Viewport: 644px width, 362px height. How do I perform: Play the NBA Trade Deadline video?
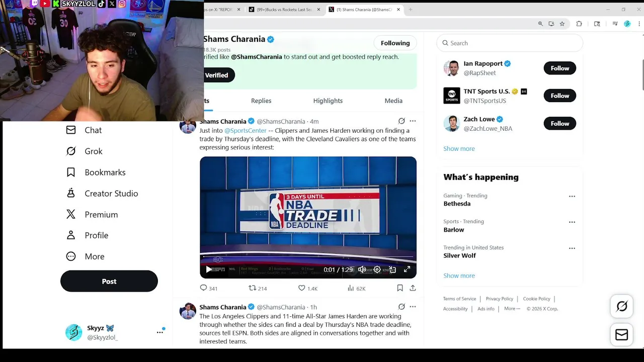[x=209, y=269]
